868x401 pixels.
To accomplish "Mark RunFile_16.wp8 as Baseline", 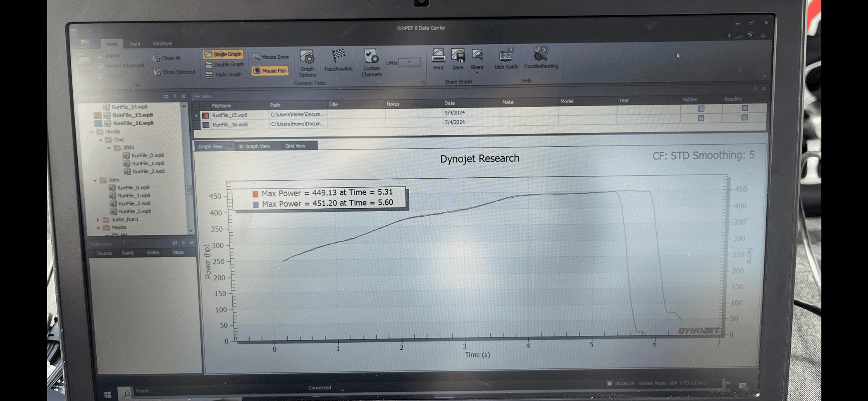I will (x=744, y=117).
